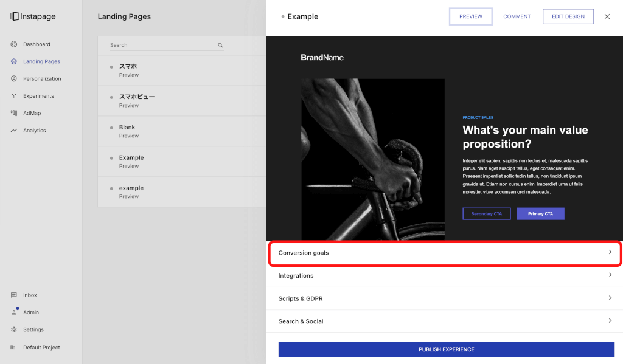Click the Landing Pages layers icon
This screenshot has width=623, height=364.
pos(13,61)
